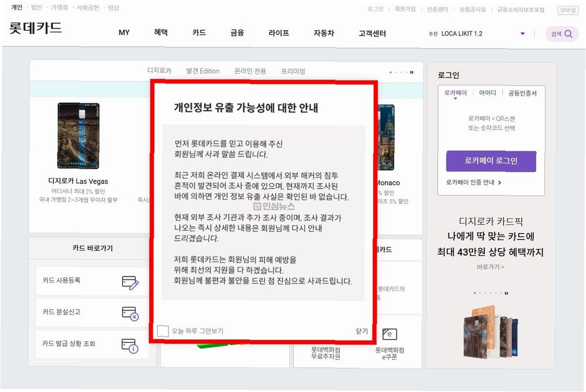
Task: Click the Lotte department store e-coupon icon
Action: coord(389,334)
